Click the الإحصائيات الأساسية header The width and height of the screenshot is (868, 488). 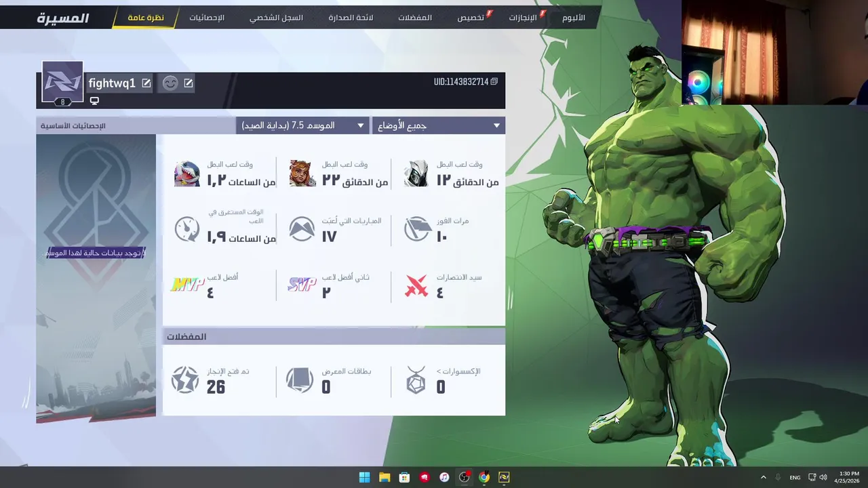73,126
